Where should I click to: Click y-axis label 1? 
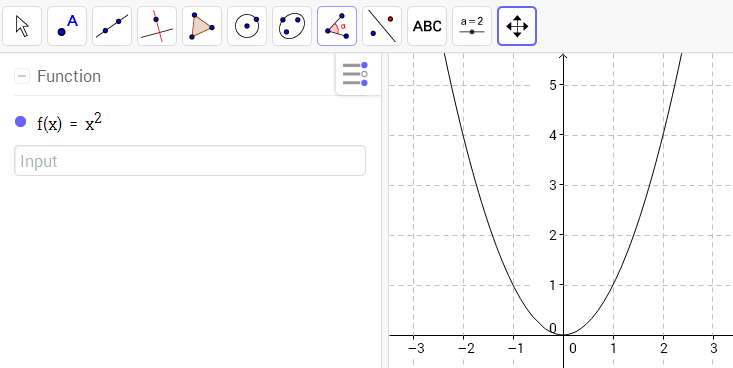click(553, 285)
